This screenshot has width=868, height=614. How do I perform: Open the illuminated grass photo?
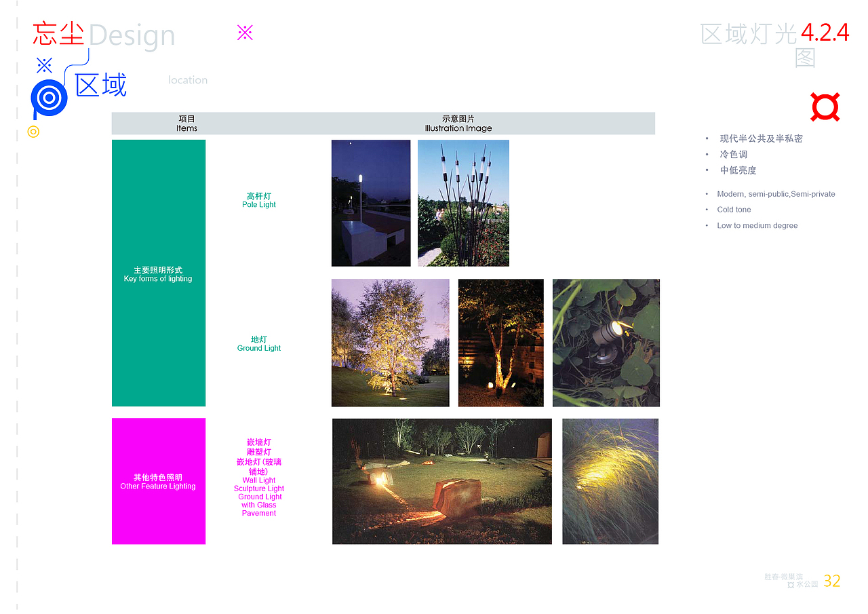point(610,481)
